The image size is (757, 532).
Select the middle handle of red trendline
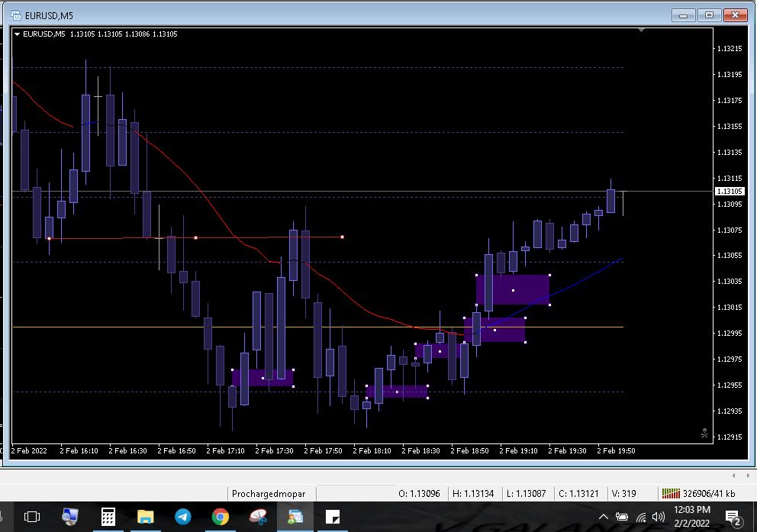pos(195,237)
